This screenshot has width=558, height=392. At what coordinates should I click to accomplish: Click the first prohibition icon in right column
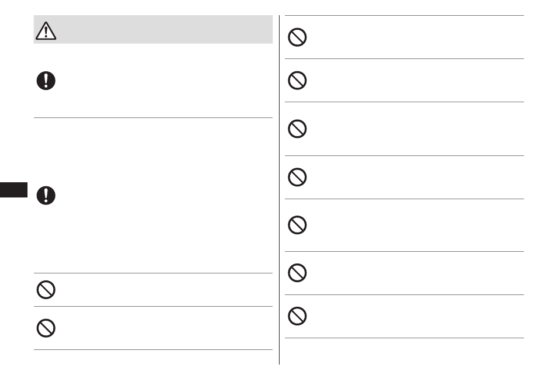point(297,37)
